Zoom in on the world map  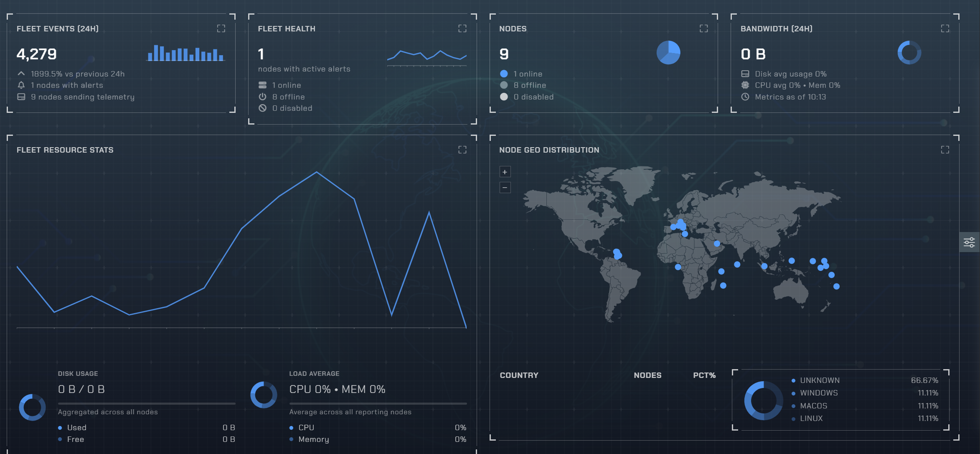(x=505, y=171)
